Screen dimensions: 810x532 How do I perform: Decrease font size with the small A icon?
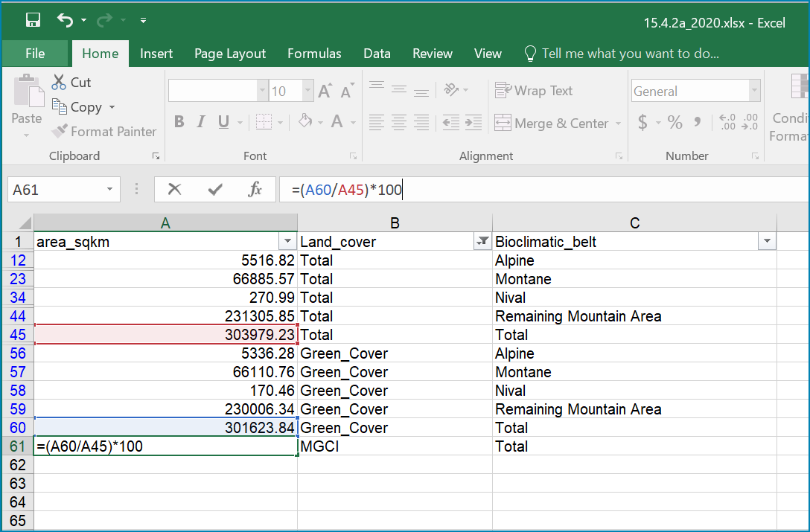[347, 91]
